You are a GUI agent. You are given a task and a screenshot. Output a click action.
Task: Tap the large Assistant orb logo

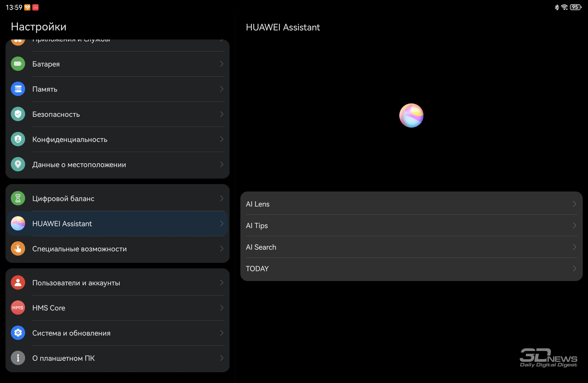(411, 116)
